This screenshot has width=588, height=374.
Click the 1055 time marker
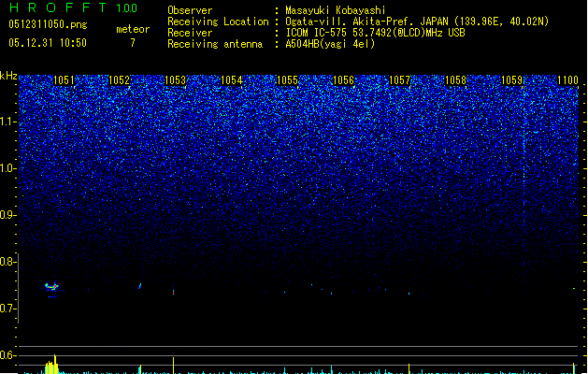coord(287,79)
